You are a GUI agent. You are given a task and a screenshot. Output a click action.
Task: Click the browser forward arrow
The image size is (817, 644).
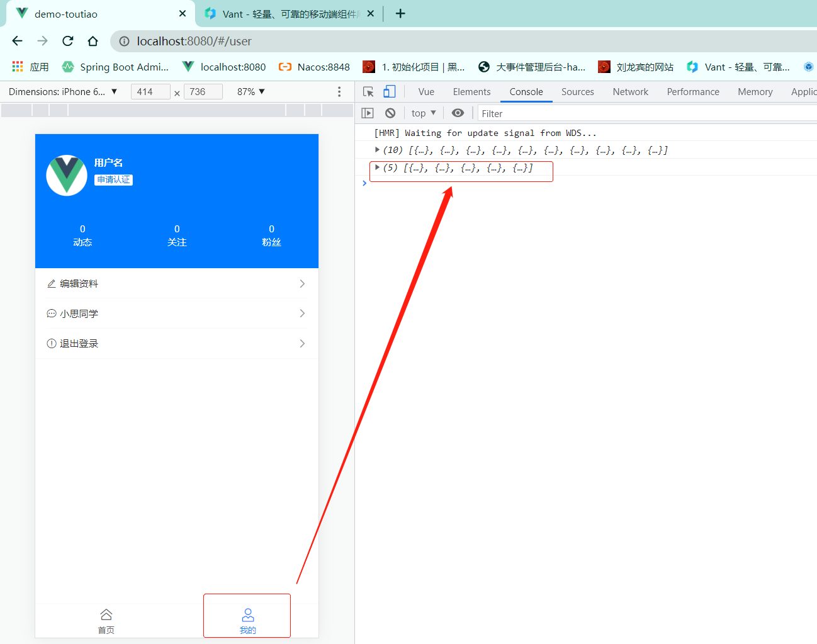(x=42, y=41)
